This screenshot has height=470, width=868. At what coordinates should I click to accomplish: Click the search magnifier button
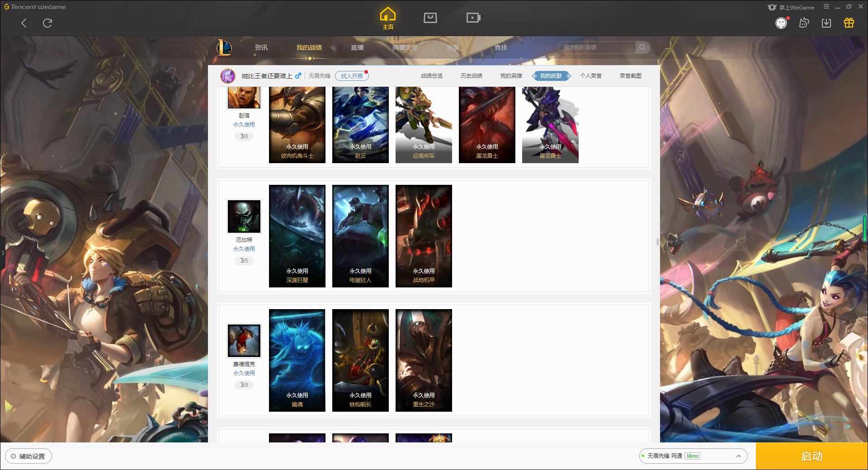click(642, 47)
